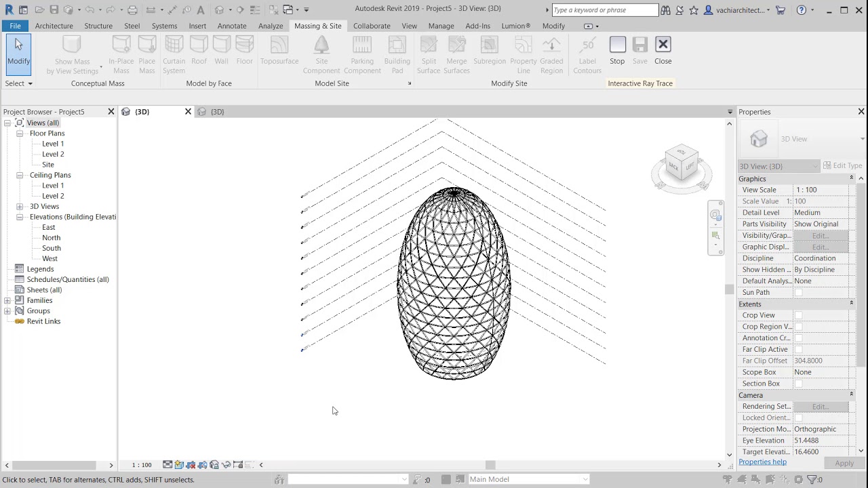Image resolution: width=868 pixels, height=488 pixels.
Task: Collapse the Ceiling Plans tree node
Action: [20, 175]
